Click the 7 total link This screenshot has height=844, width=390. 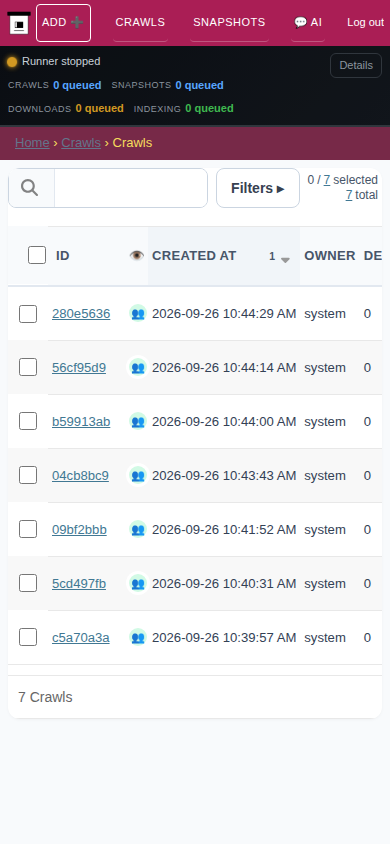[x=349, y=195]
